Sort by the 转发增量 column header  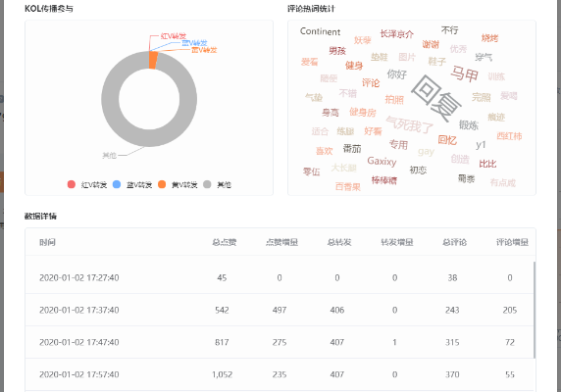397,242
